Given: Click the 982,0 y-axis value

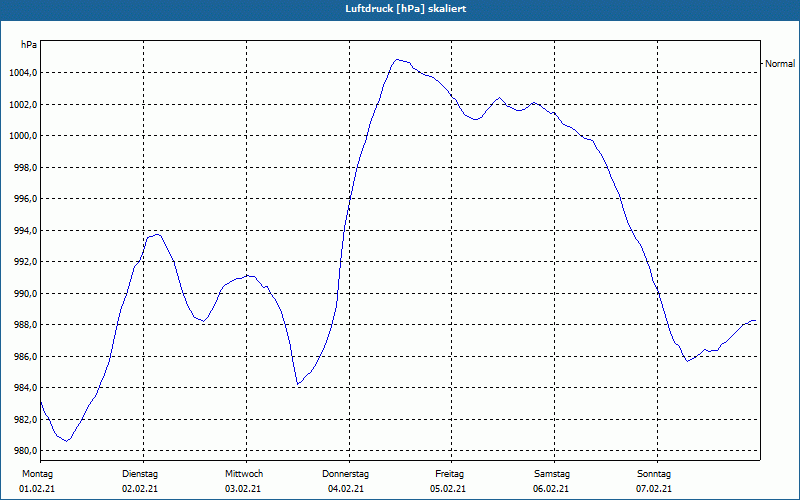Looking at the screenshot, I should (x=25, y=419).
